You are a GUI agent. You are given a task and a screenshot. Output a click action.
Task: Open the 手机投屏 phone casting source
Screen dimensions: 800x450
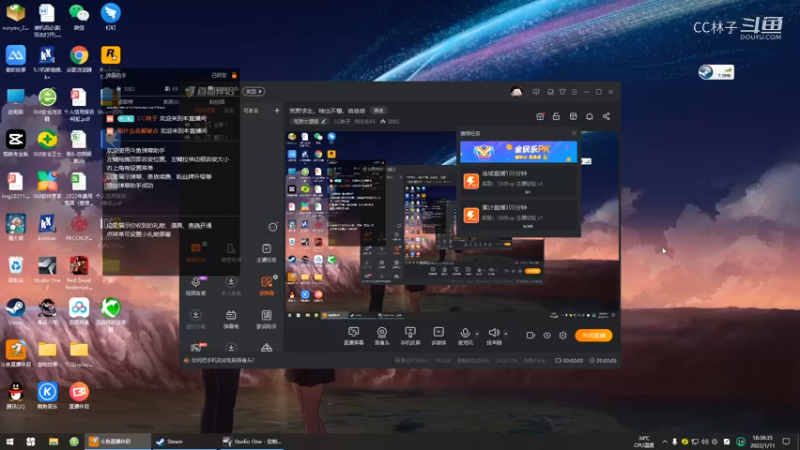pyautogui.click(x=410, y=336)
